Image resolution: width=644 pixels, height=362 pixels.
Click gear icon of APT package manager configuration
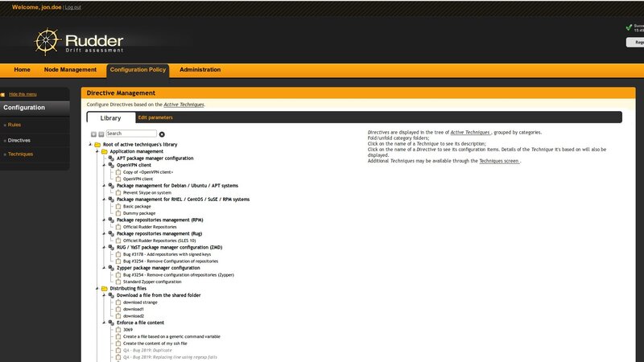tap(111, 158)
